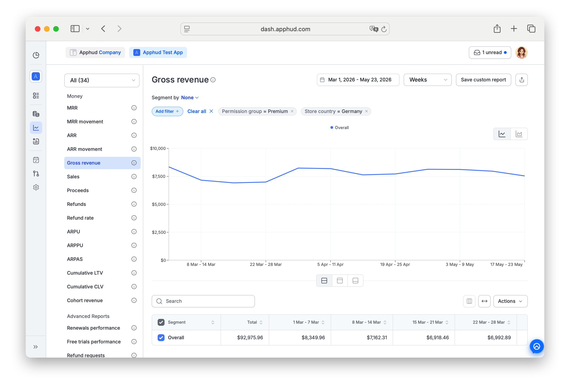
Task: Switch to line chart view icon
Action: tap(502, 134)
